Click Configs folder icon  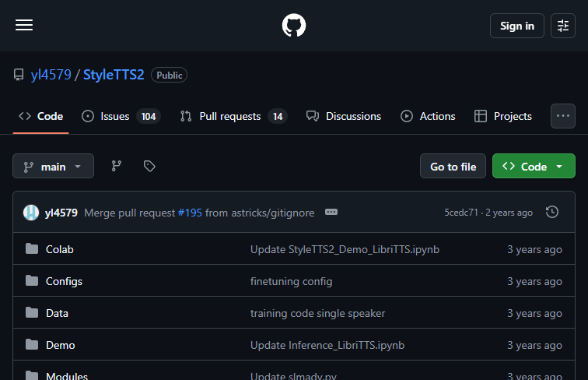pyautogui.click(x=32, y=280)
